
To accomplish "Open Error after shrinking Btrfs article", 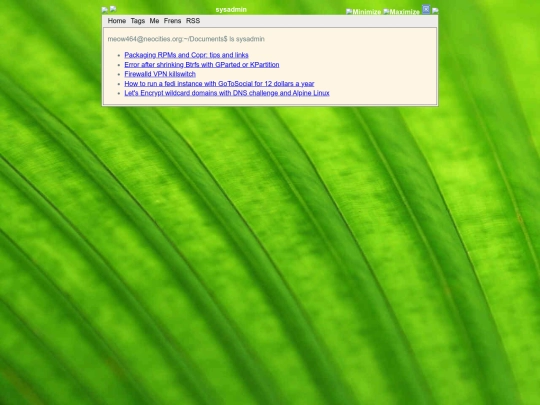I will (x=202, y=64).
